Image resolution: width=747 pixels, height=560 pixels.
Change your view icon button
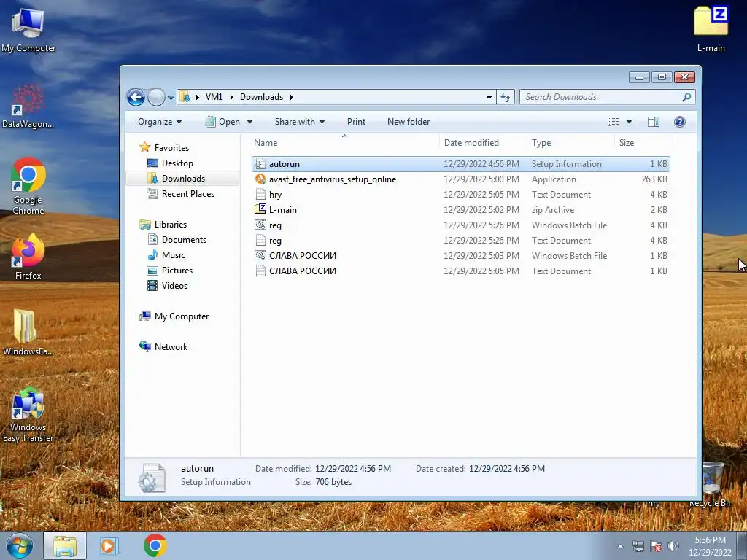coord(613,122)
